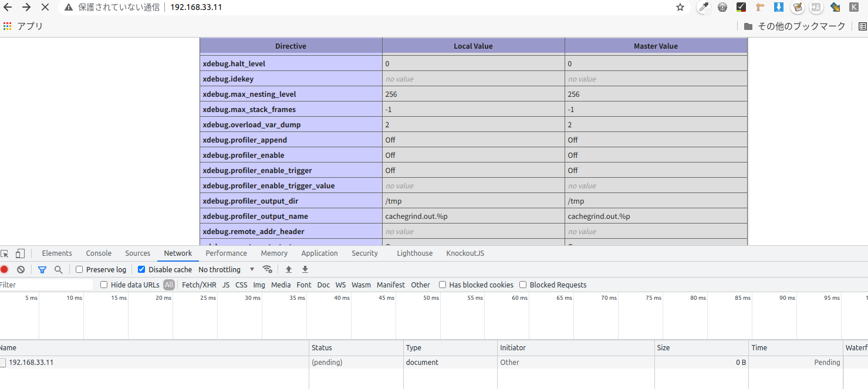Export network data as HAR

click(305, 269)
